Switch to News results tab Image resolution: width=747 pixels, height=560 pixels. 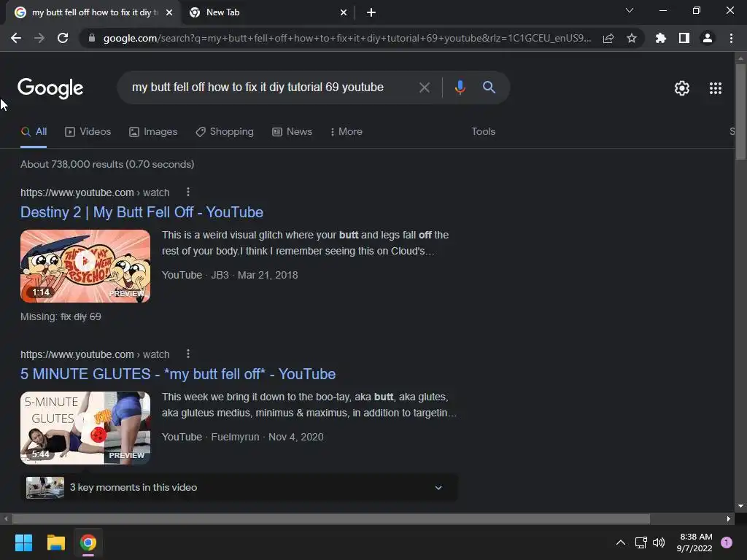tap(292, 131)
